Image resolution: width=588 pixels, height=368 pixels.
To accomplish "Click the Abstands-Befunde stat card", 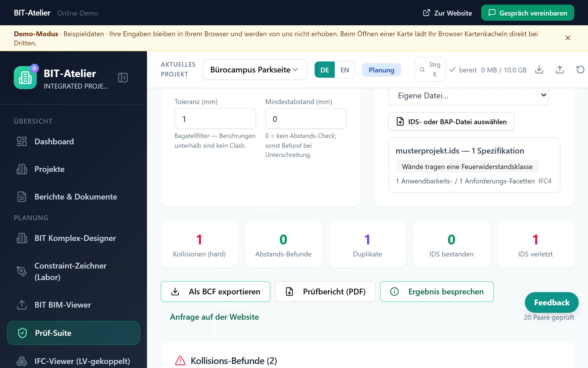I will [283, 244].
